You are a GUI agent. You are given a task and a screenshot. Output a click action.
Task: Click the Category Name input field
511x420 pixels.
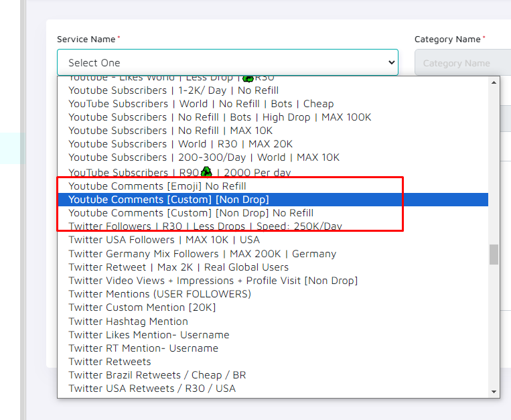point(463,63)
